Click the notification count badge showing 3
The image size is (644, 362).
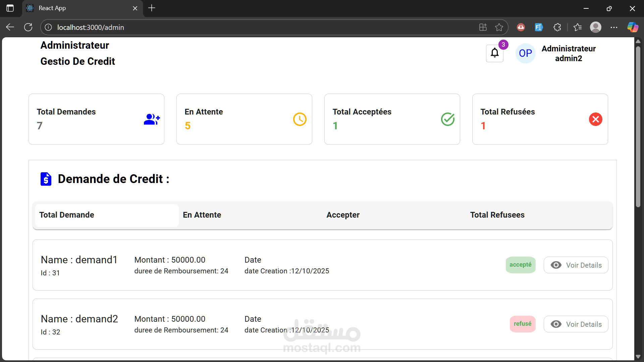click(503, 45)
